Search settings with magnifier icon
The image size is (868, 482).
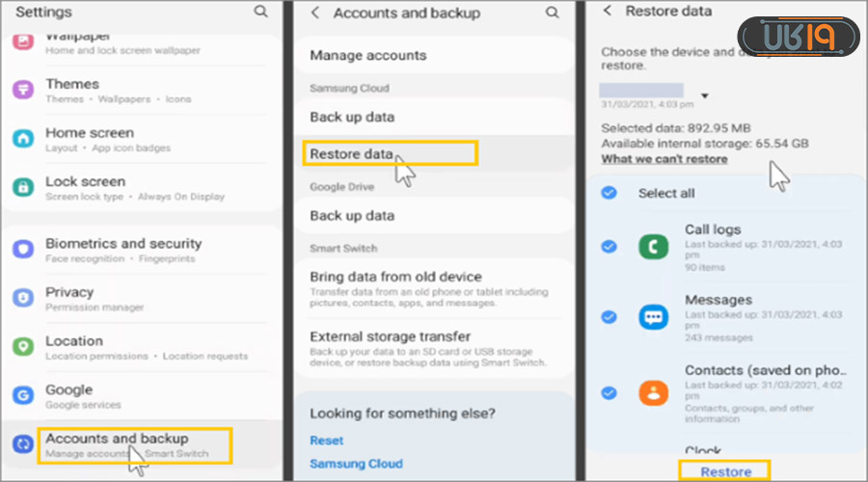click(x=260, y=12)
